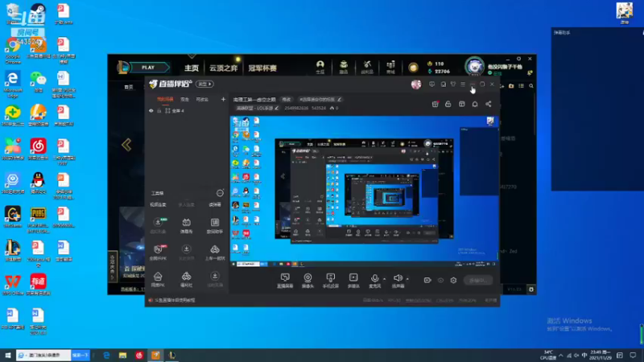644x362 pixels.
Task: Mute the 扬声器 speaker
Action: 398,281
